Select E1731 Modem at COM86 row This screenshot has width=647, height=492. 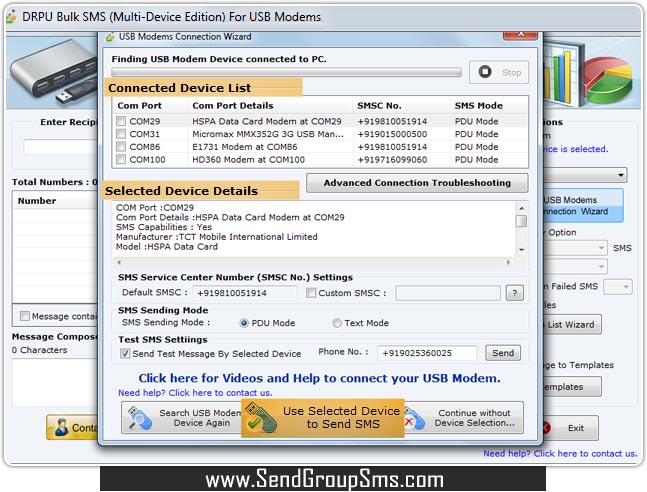tap(320, 147)
